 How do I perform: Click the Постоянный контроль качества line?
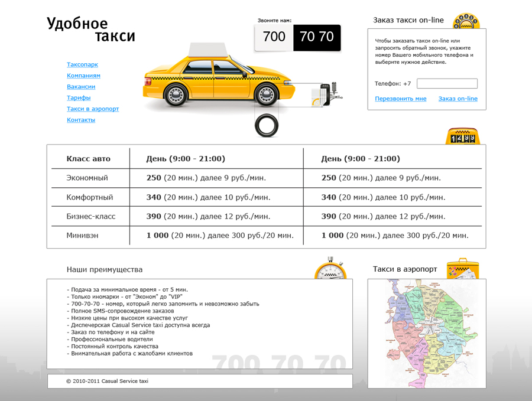coord(112,347)
